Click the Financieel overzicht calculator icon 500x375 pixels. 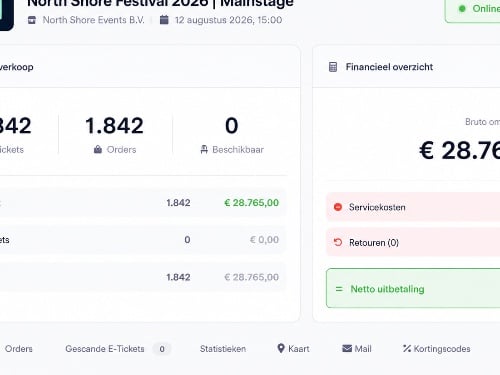pos(333,67)
